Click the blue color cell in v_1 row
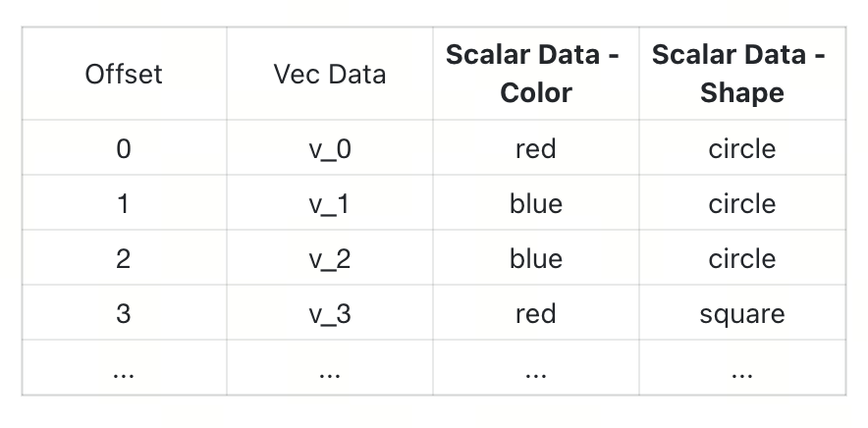 pyautogui.click(x=535, y=203)
